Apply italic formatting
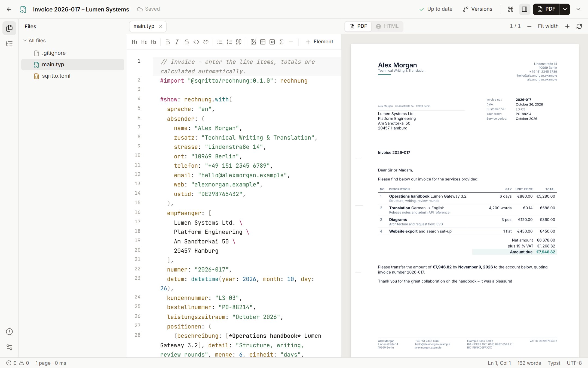This screenshot has height=368, width=588. (177, 42)
